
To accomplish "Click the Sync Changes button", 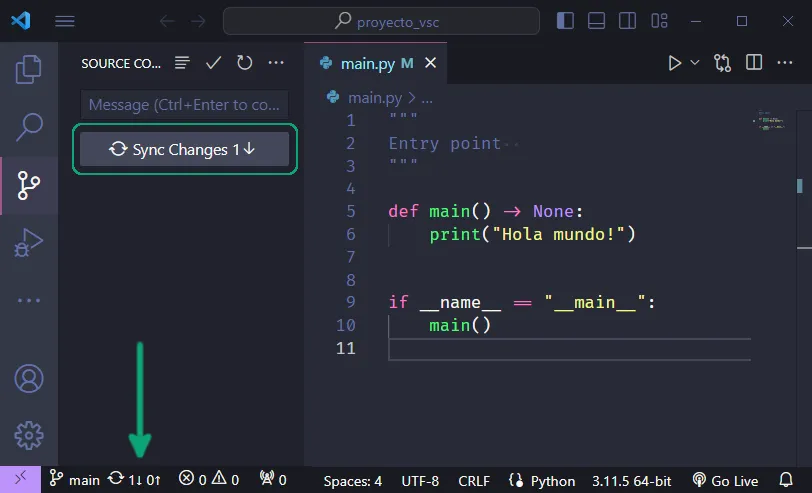I will pos(184,149).
